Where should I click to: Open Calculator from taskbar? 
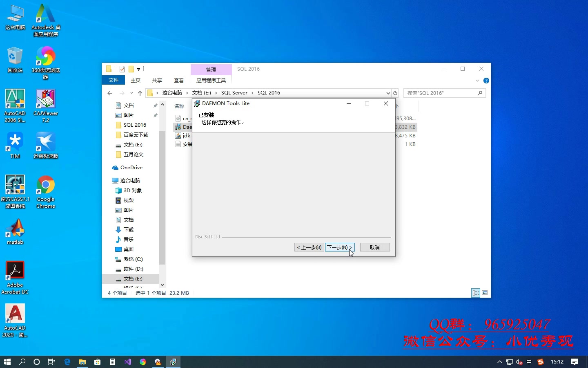click(x=113, y=362)
